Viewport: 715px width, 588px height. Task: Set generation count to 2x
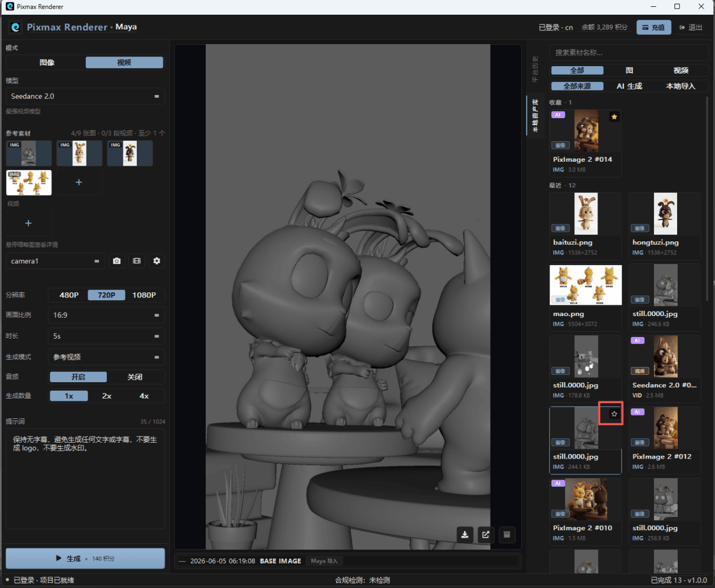point(106,396)
